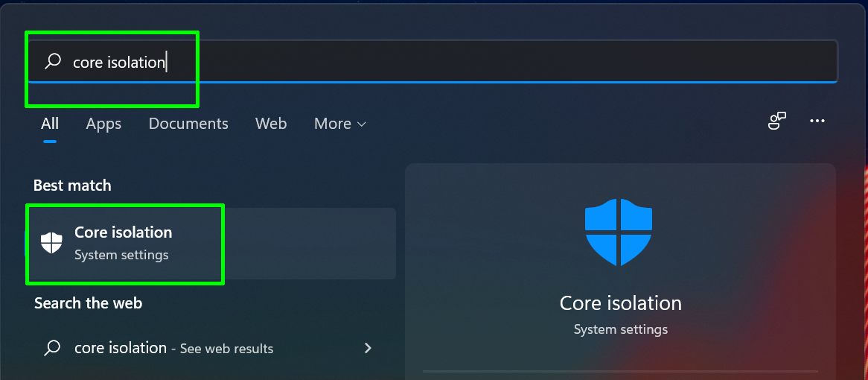Expand the More dropdown

340,124
